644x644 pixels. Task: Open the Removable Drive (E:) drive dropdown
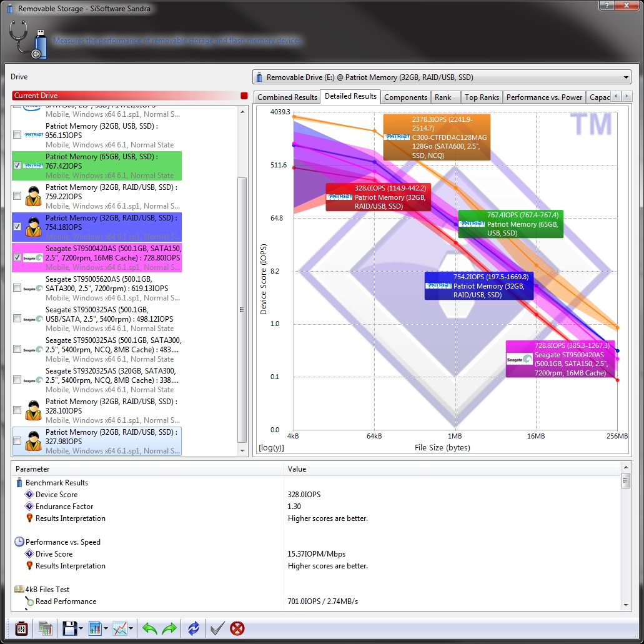tap(442, 77)
